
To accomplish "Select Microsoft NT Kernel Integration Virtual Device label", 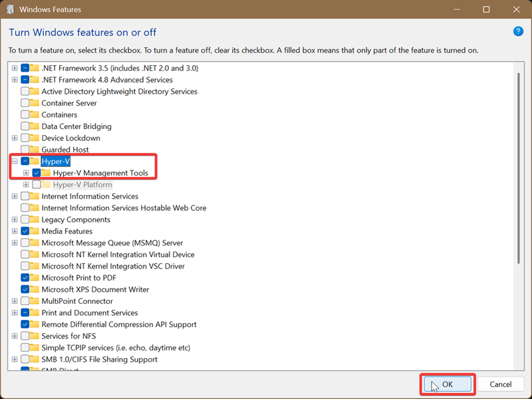I will tap(118, 254).
